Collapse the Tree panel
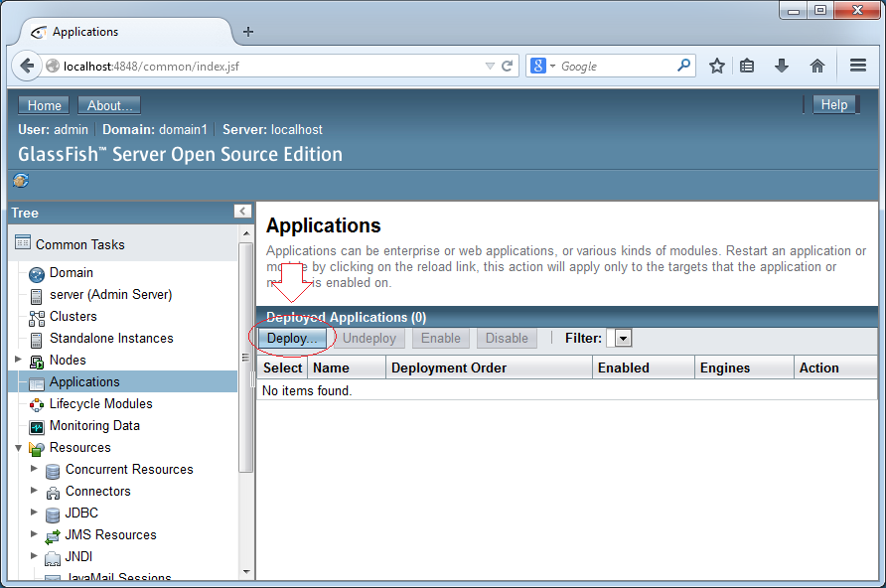Screen dimensions: 886x588 (242, 212)
